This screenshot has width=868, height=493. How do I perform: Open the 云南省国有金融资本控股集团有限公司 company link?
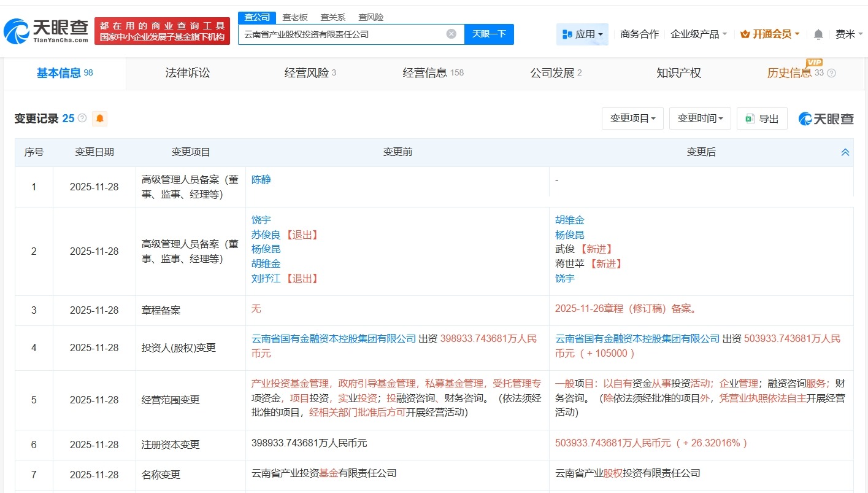pyautogui.click(x=329, y=338)
